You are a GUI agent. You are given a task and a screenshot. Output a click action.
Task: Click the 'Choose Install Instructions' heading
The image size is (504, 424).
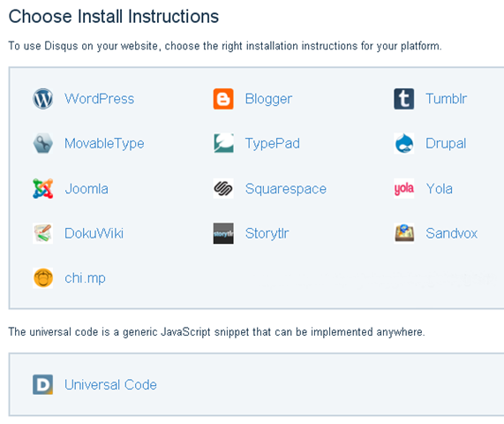coord(114,17)
